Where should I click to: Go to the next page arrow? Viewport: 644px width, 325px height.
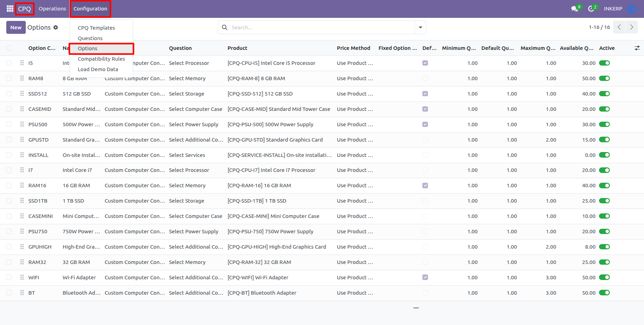[x=631, y=27]
